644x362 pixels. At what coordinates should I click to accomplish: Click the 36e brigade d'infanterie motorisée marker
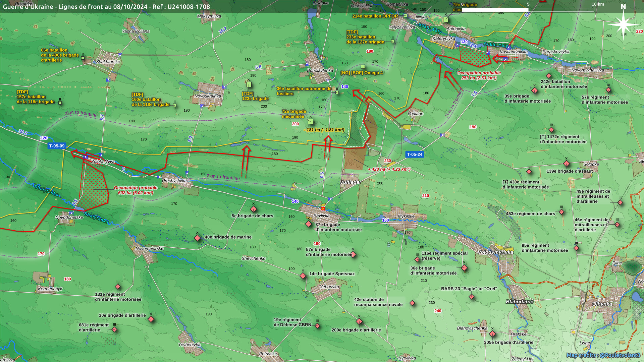coord(464,268)
